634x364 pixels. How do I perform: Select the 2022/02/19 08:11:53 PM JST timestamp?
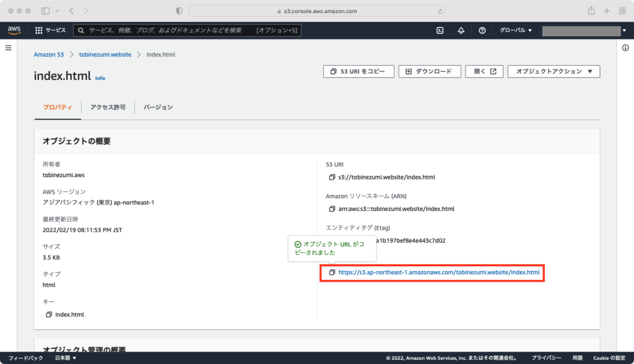82,230
